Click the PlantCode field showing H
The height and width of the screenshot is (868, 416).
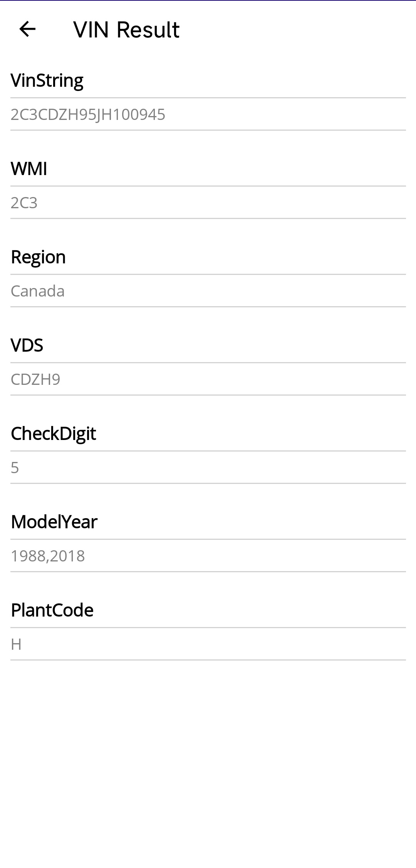click(208, 644)
